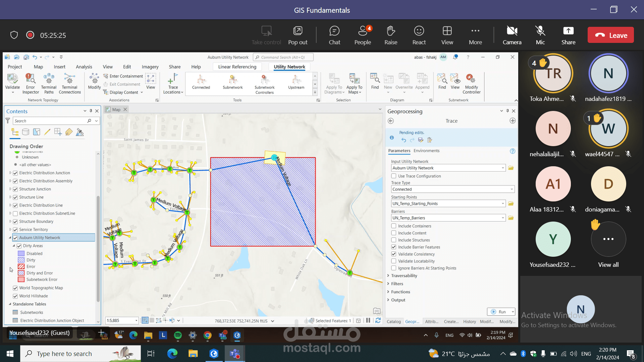The image size is (644, 362).
Task: Click the Dirty area symbol swatch
Action: (21, 260)
